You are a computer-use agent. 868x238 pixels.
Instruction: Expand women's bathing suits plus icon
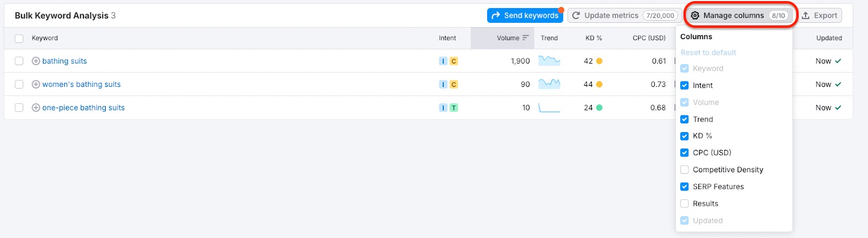[x=36, y=84]
